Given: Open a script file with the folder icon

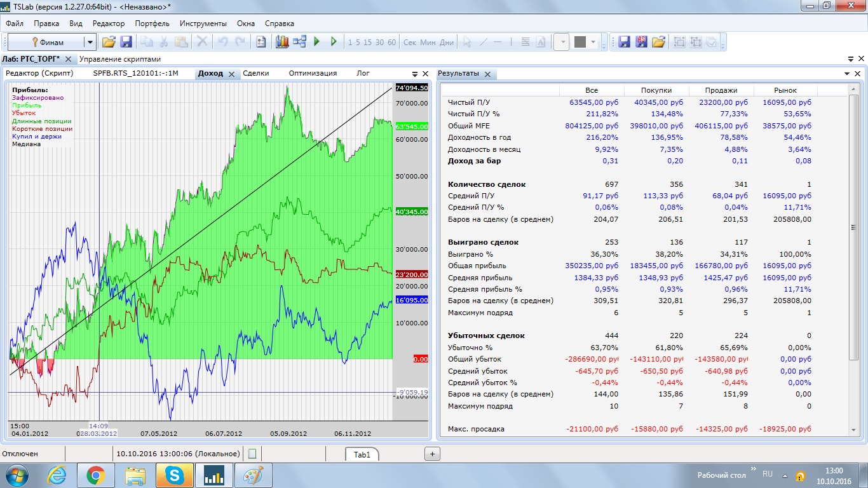Looking at the screenshot, I should (109, 42).
